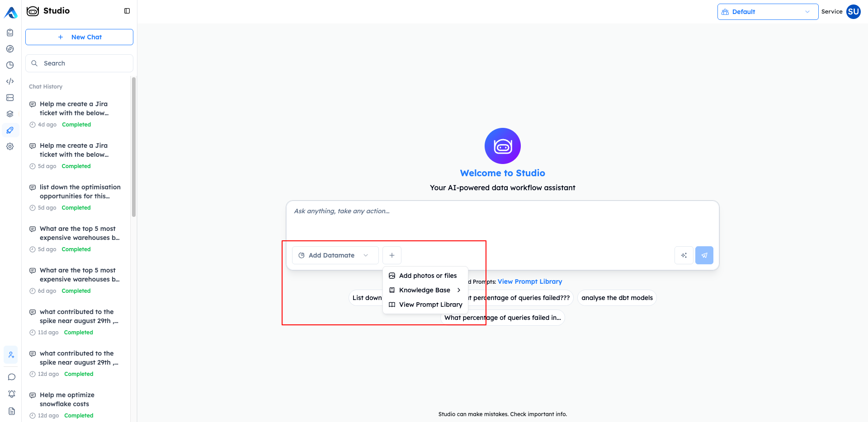Send the message via paper plane icon
The width and height of the screenshot is (868, 422).
tap(704, 255)
